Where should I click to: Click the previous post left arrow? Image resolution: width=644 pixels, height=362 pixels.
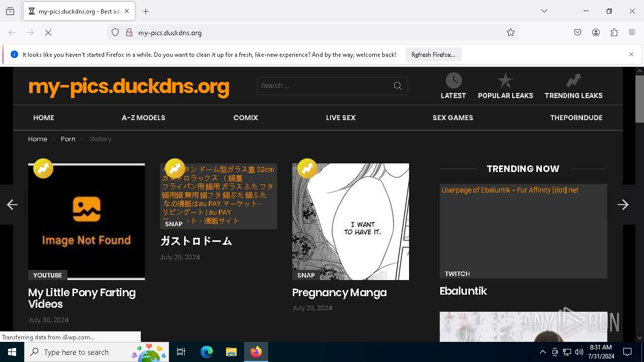point(12,205)
